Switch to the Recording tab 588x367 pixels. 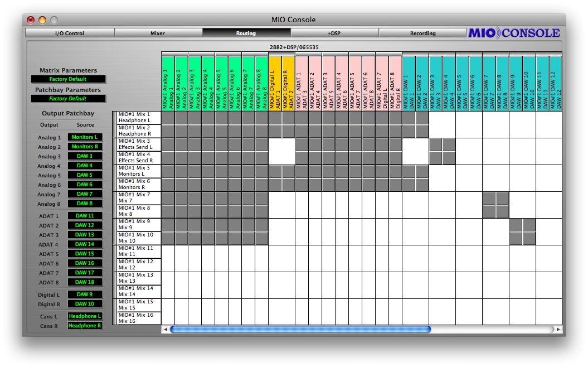point(422,33)
